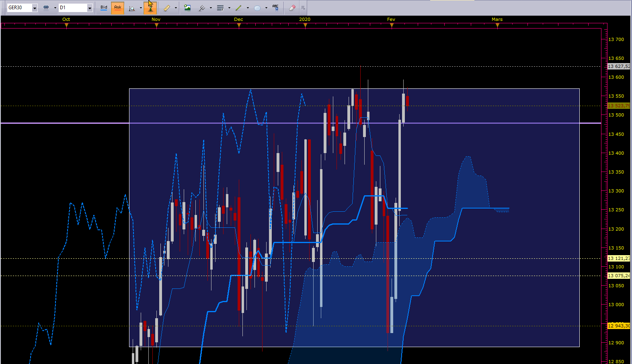Screen dimensions: 632x364
Task: Click the 13 200 price axis label
Action: (616, 229)
